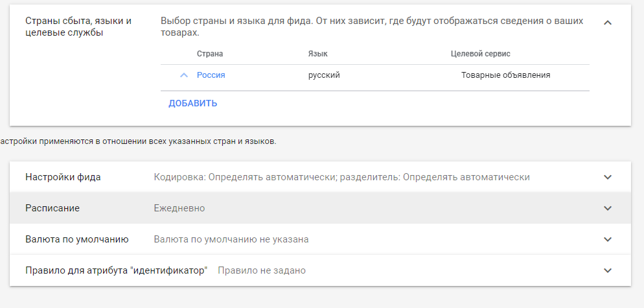Click 'Правило не задано' text
Screen dimensions: 644x308
(261, 270)
